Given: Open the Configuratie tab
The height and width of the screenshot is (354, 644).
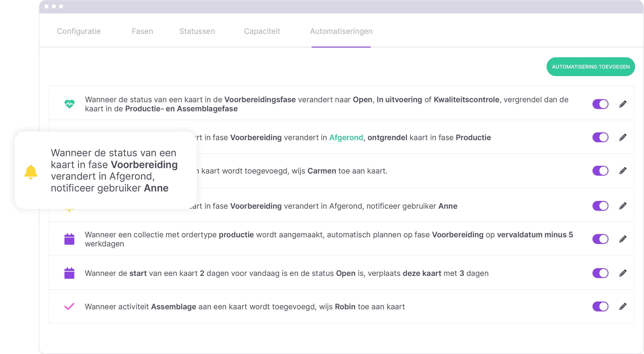Looking at the screenshot, I should pyautogui.click(x=79, y=31).
